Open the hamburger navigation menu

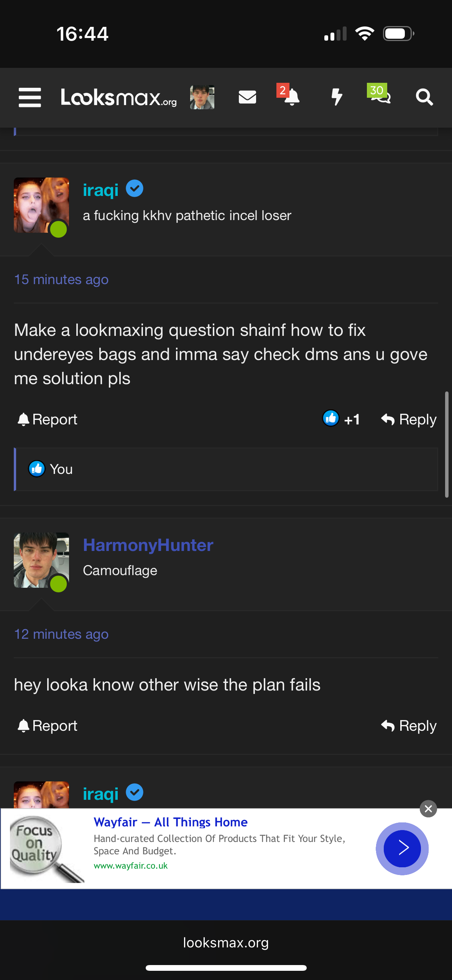click(30, 97)
